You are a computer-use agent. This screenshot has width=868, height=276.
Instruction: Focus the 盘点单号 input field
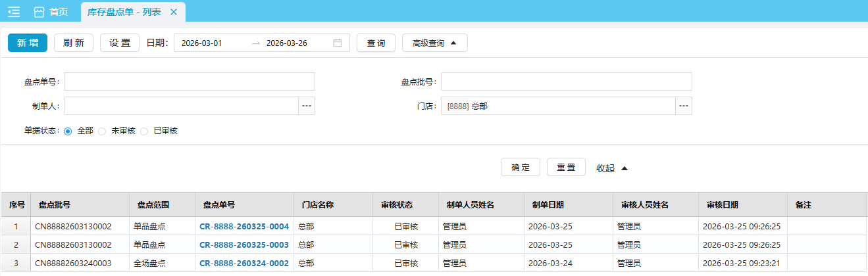pyautogui.click(x=190, y=81)
